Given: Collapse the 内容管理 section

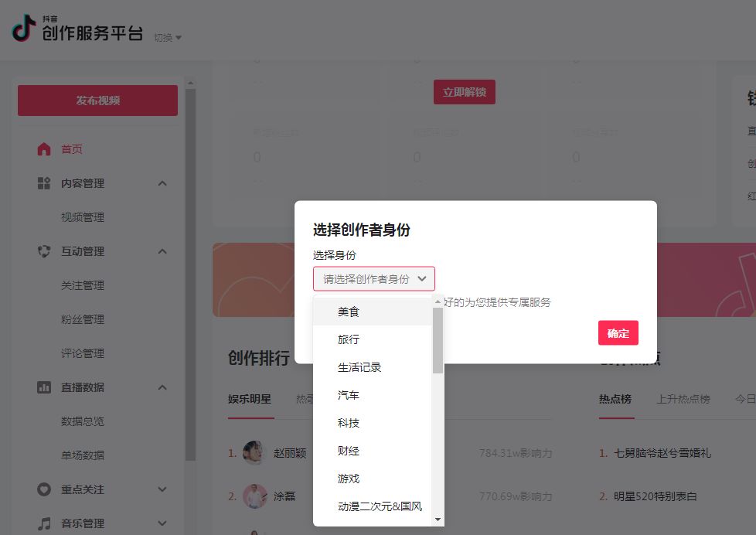Looking at the screenshot, I should [162, 183].
